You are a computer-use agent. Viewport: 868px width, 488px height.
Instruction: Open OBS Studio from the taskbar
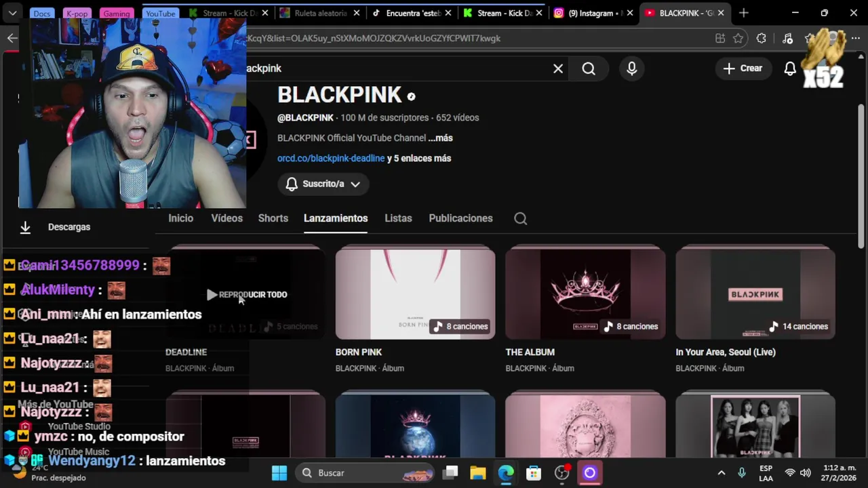[x=562, y=473]
